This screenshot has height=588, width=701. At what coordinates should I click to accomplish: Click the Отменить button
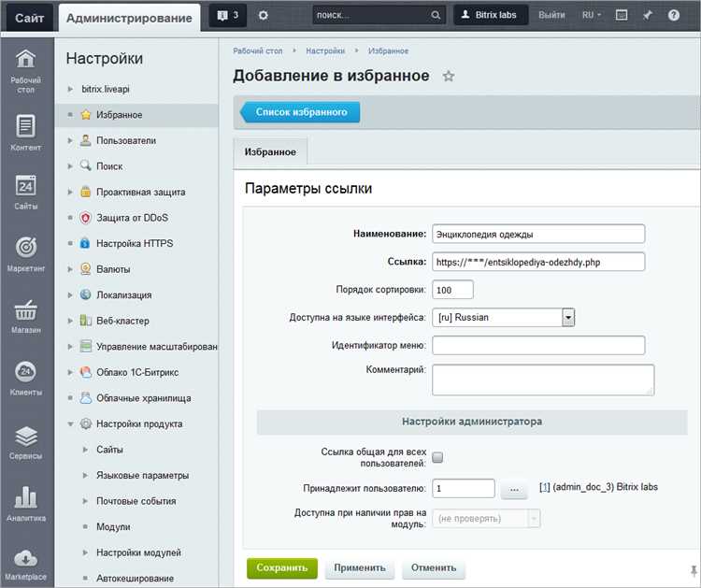coord(434,567)
